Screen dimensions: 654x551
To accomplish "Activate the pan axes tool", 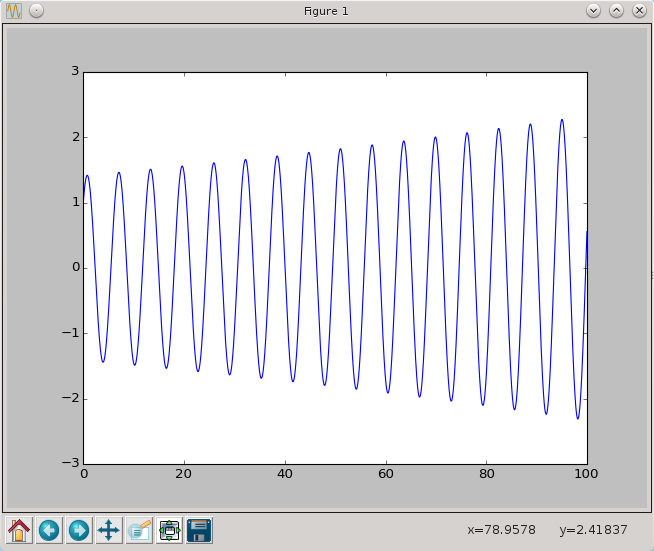I will coord(109,530).
